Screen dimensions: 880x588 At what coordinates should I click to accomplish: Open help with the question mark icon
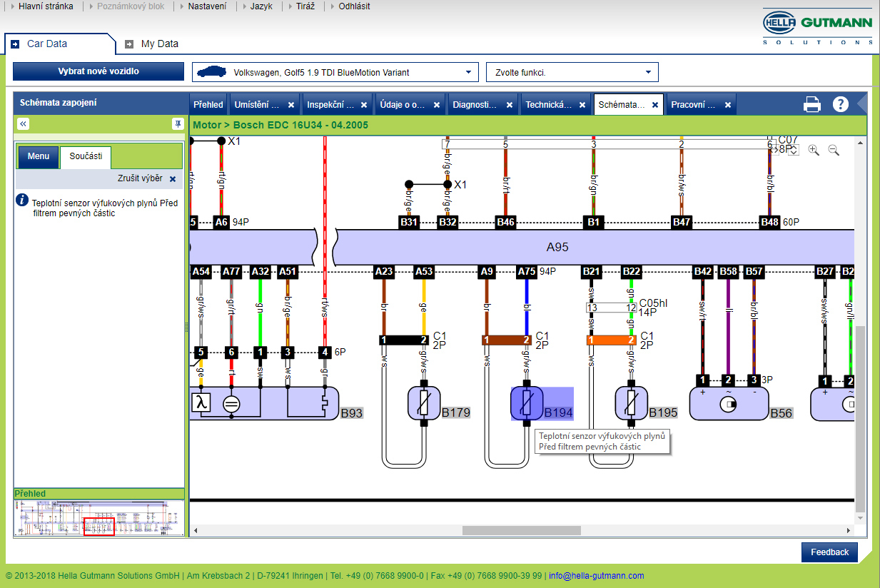pos(841,104)
